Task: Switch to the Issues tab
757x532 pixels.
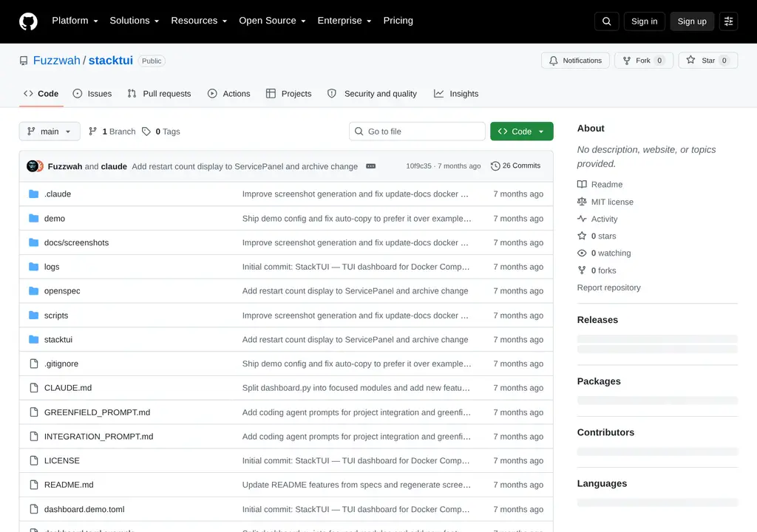Action: (92, 94)
